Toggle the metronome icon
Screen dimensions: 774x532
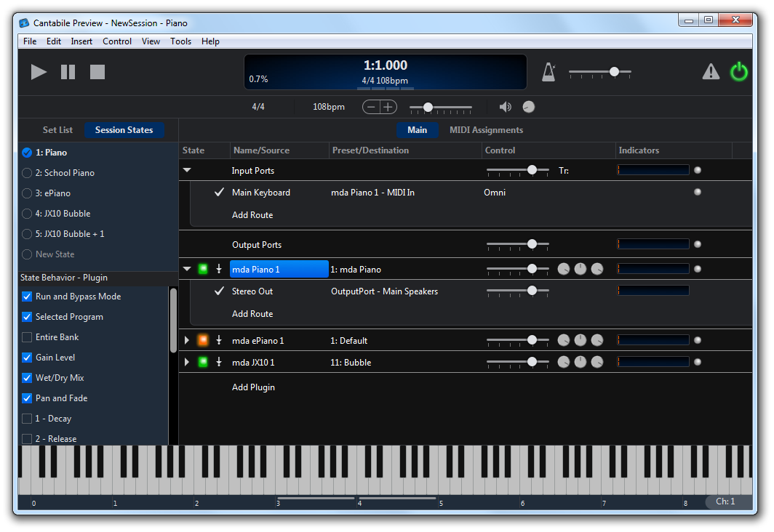pos(548,72)
